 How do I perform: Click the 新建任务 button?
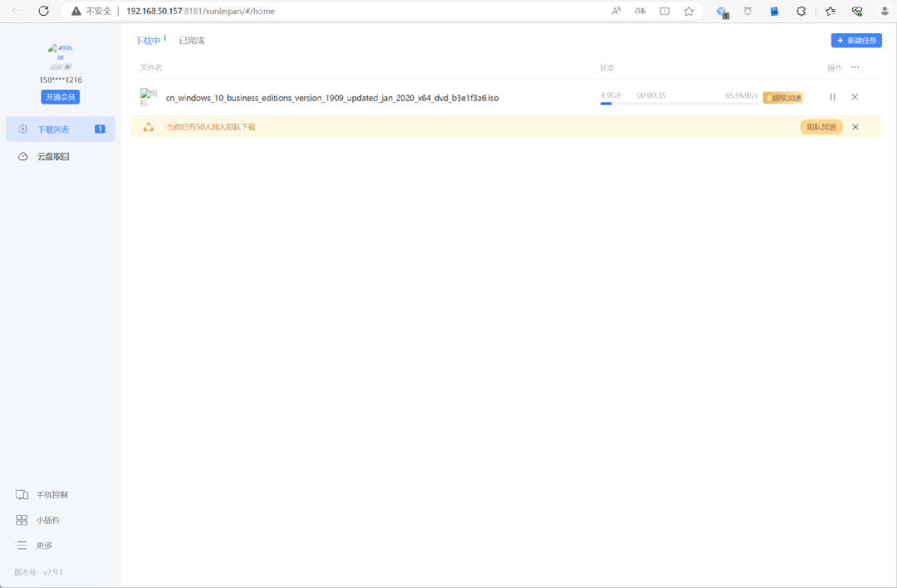pos(856,40)
